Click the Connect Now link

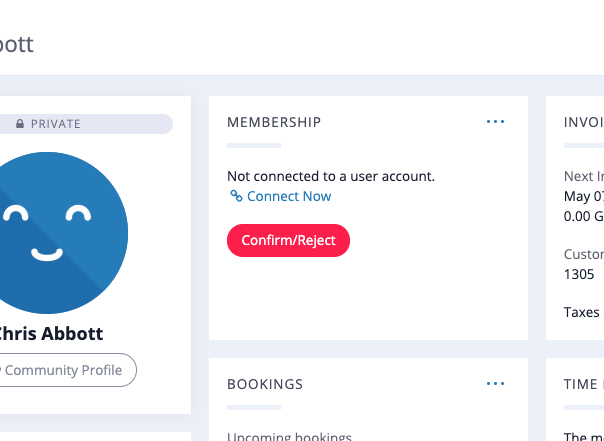[x=289, y=196]
